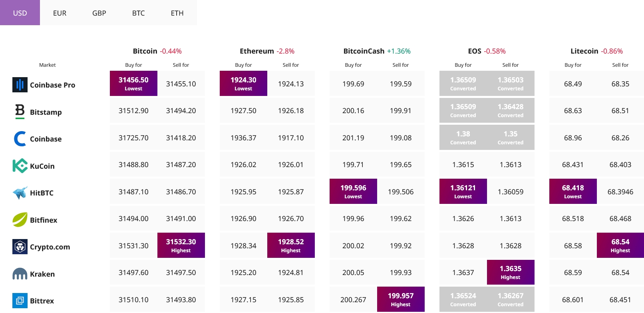
Task: Click the HitBTC logo icon
Action: click(20, 193)
